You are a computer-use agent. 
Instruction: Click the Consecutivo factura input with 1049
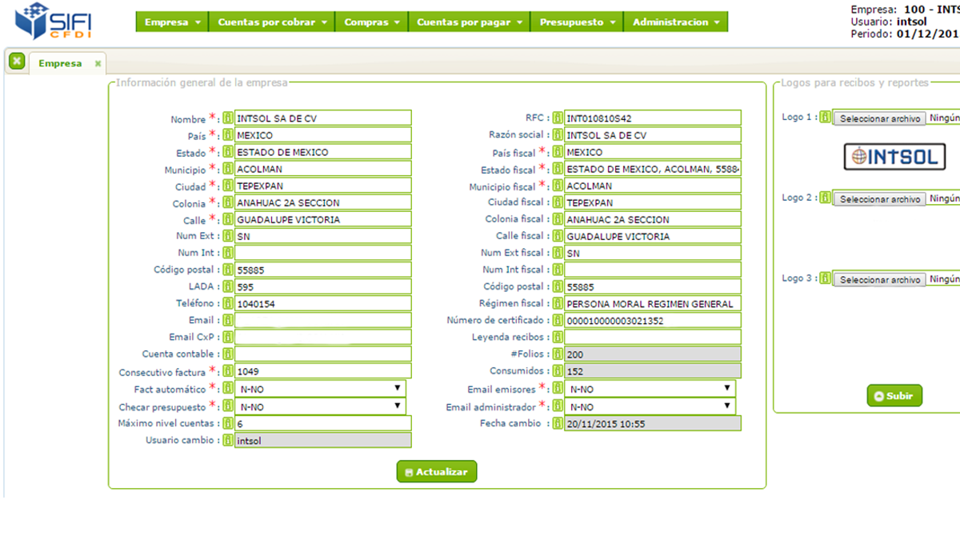tap(323, 371)
